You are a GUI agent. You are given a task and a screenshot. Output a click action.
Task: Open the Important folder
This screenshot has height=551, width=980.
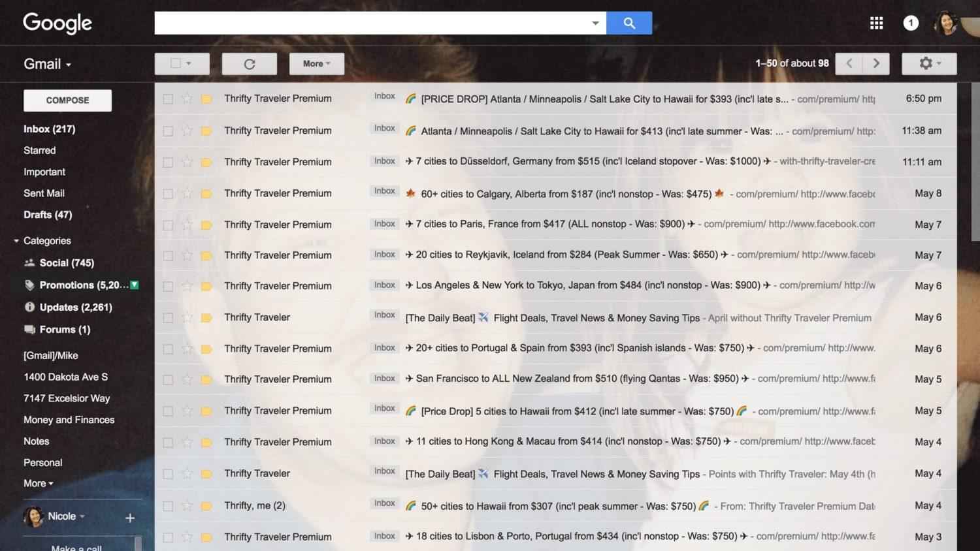coord(44,172)
